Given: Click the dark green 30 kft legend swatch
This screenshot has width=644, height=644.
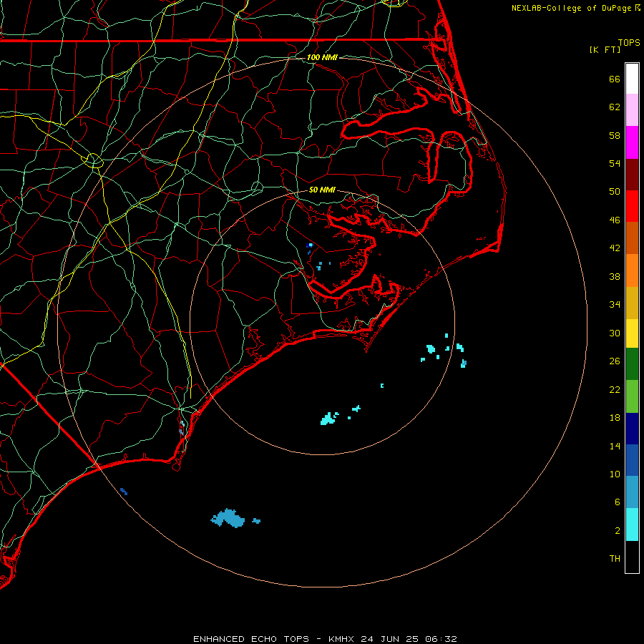Looking at the screenshot, I should pyautogui.click(x=632, y=364).
